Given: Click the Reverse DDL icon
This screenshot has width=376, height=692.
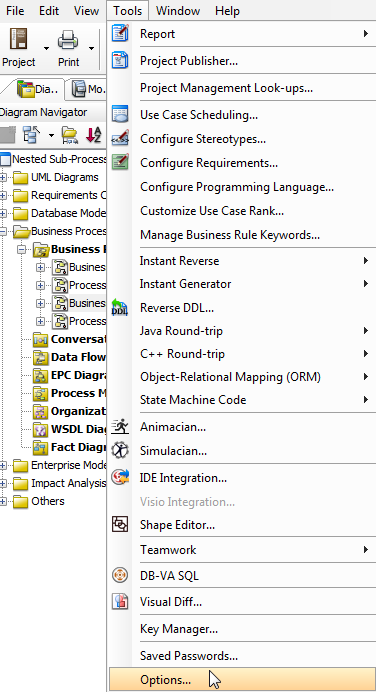Looking at the screenshot, I should (120, 307).
